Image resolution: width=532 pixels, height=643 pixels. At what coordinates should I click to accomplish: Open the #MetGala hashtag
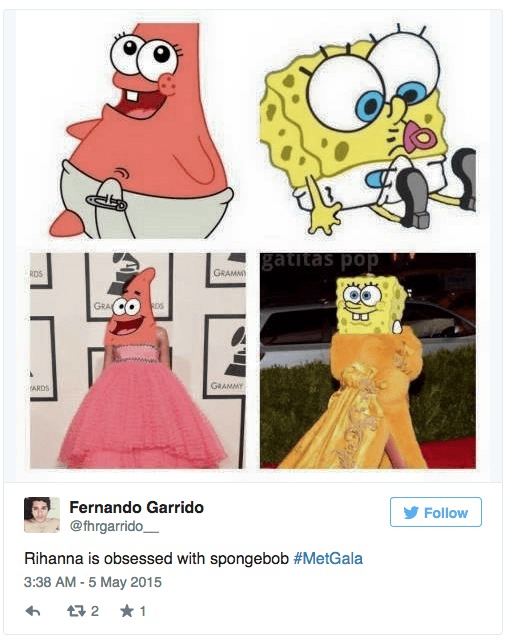[328, 559]
